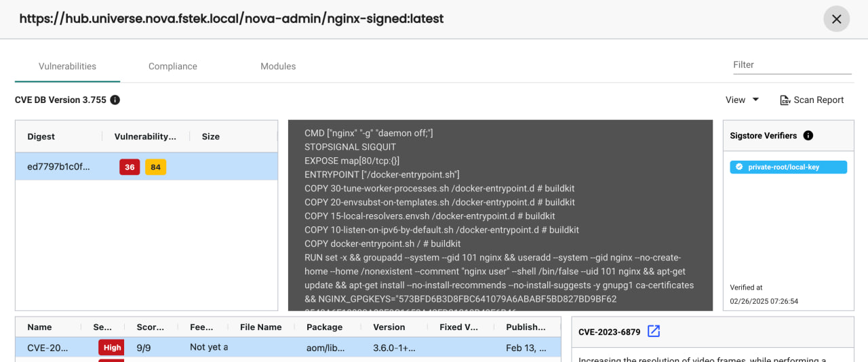This screenshot has width=868, height=362.
Task: Click the Verified at timestamp 02/26/2025
Action: [764, 301]
